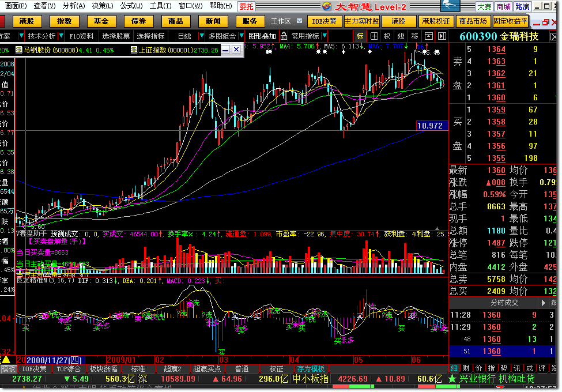Screen dimensions: 562x392
Task: Click the window layout icon beside 移
Action: coord(429,36)
